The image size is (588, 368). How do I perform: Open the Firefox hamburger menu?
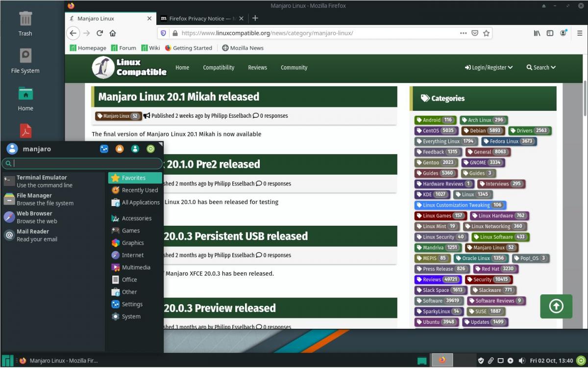tap(579, 33)
